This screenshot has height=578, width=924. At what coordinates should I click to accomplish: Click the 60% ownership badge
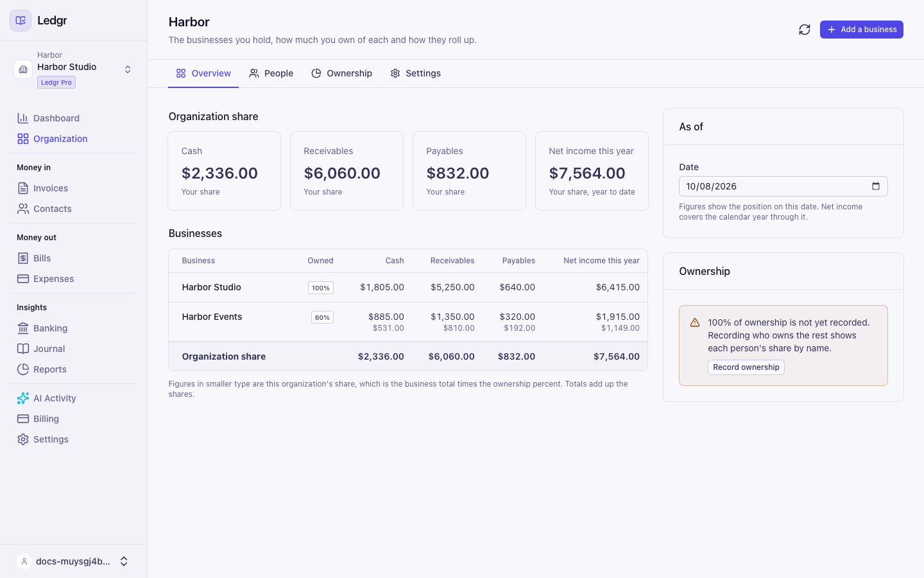click(x=322, y=317)
